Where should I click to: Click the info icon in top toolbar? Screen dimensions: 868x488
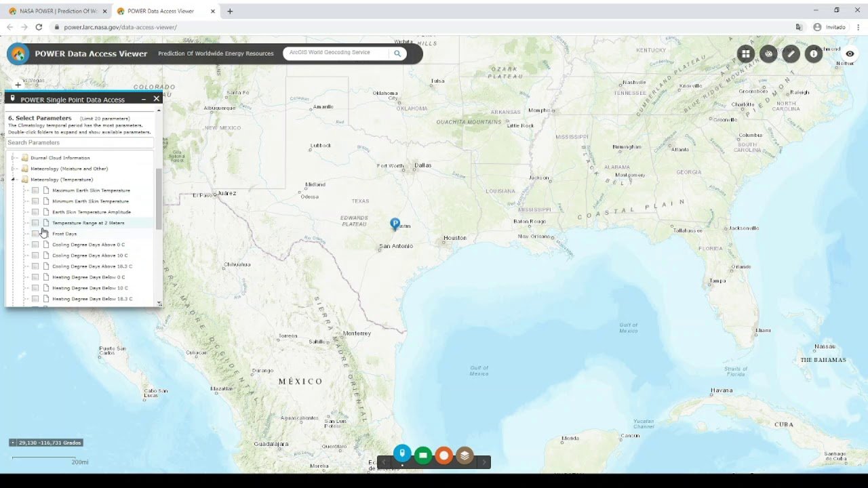pyautogui.click(x=814, y=54)
